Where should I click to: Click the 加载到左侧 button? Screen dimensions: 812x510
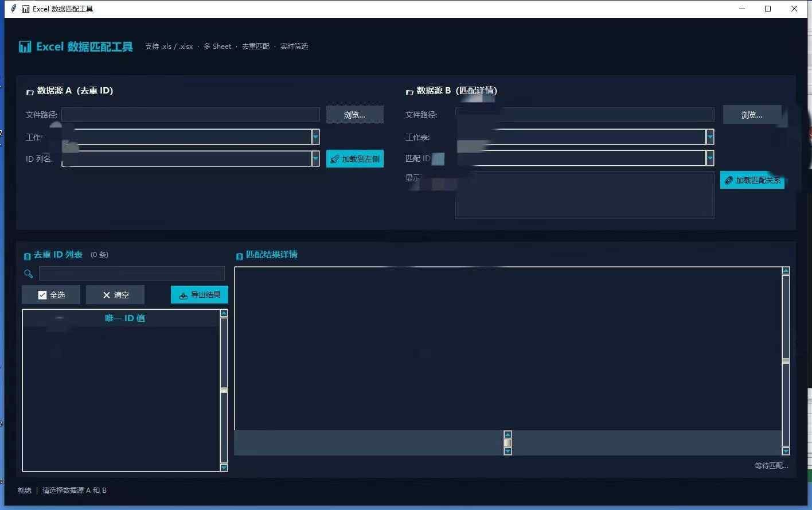[355, 159]
